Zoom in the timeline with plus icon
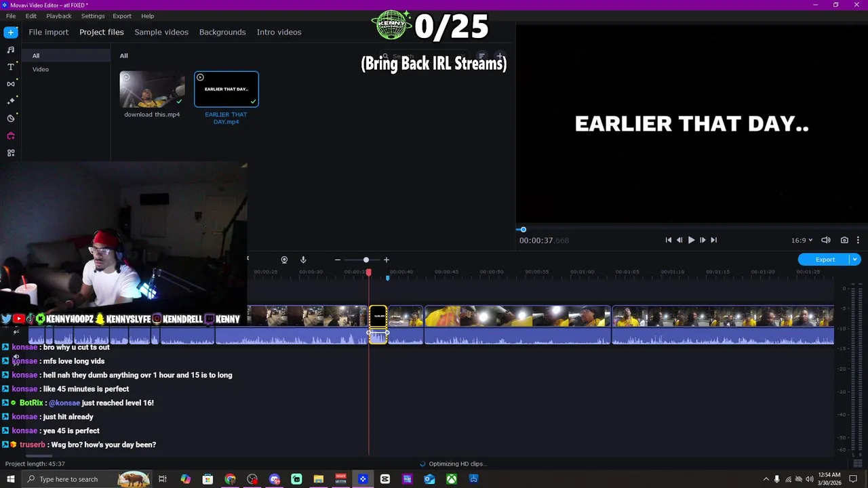 click(x=387, y=260)
